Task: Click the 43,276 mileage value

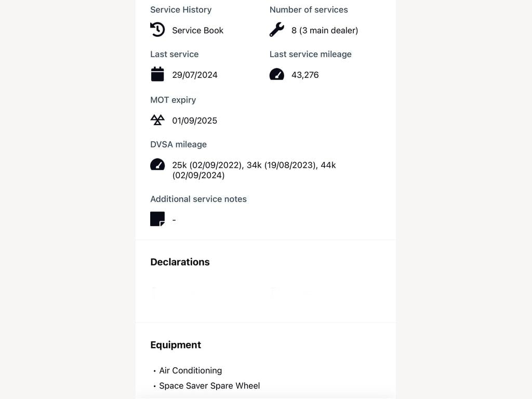Action: [x=305, y=75]
